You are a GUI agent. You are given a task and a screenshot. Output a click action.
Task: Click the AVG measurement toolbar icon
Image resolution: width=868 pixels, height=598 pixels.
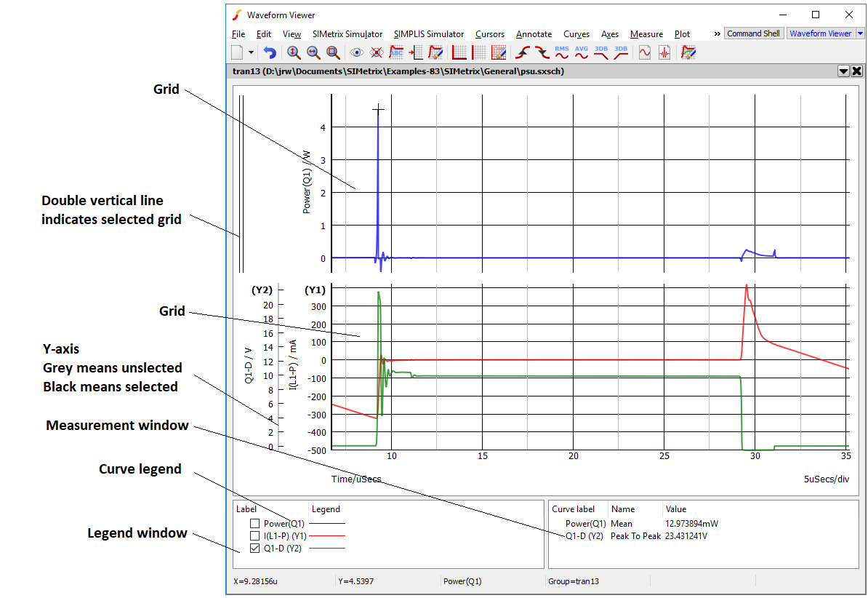[582, 52]
